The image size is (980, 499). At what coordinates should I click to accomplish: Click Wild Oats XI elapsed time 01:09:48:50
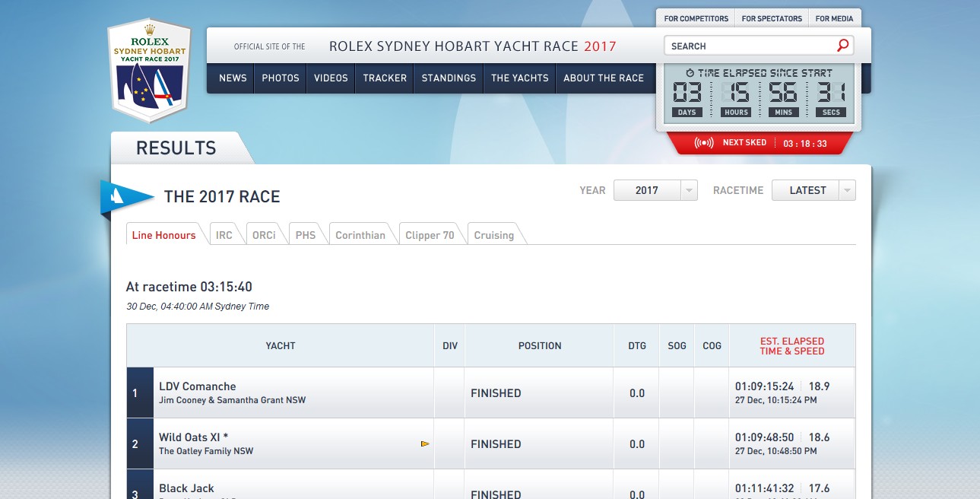(x=765, y=437)
